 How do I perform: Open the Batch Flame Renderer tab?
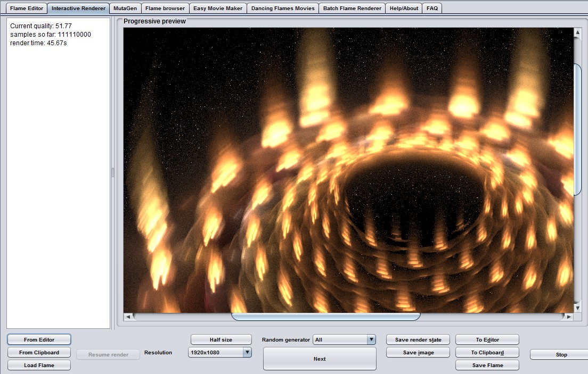pos(352,9)
